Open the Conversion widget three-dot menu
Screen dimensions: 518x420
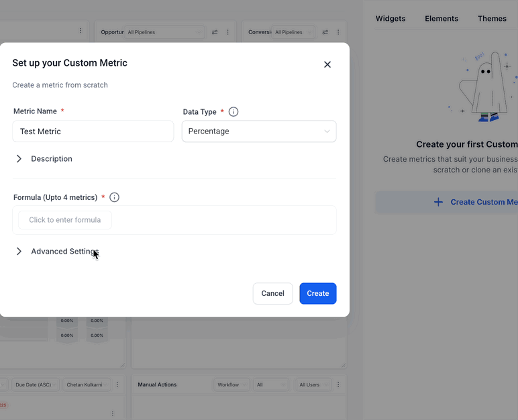point(338,32)
